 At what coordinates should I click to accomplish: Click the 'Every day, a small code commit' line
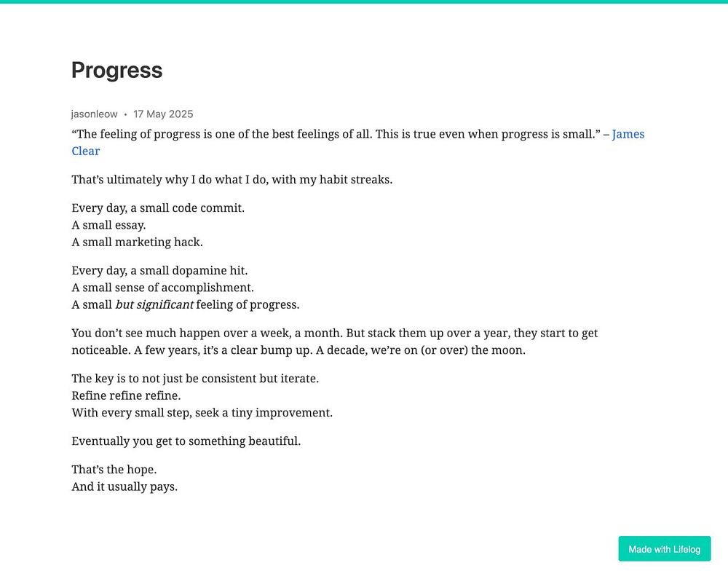tap(158, 208)
